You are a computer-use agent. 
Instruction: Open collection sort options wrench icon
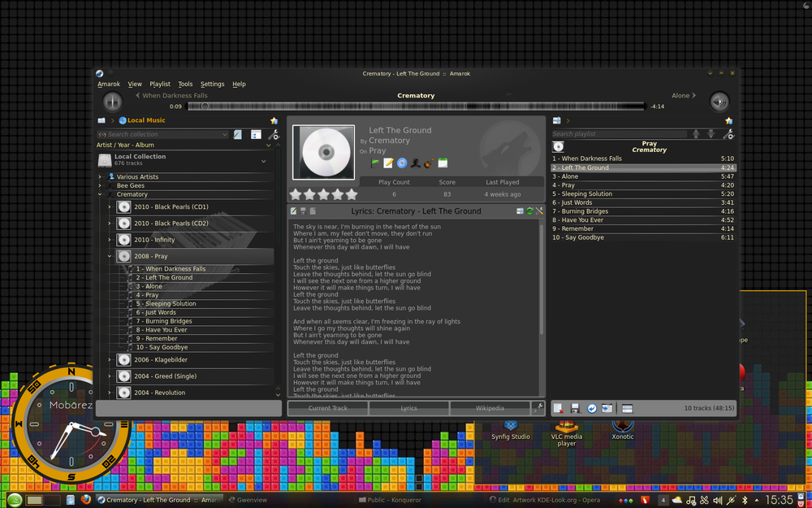pos(273,135)
